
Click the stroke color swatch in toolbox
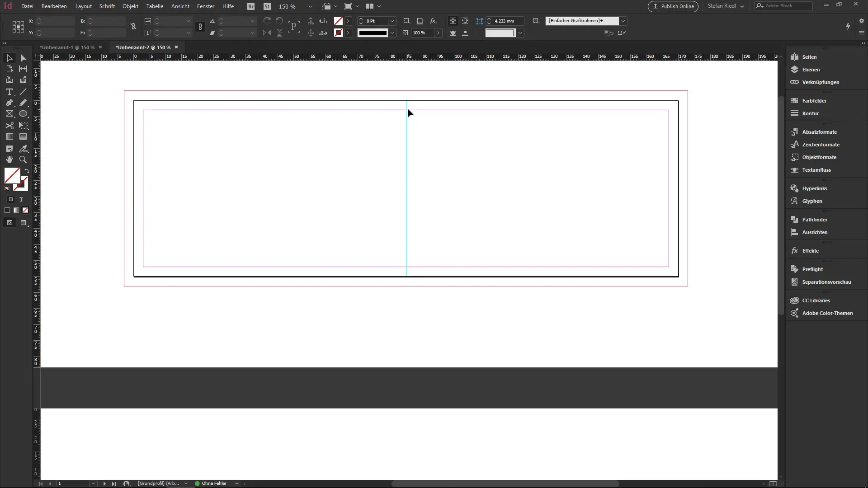[x=23, y=186]
